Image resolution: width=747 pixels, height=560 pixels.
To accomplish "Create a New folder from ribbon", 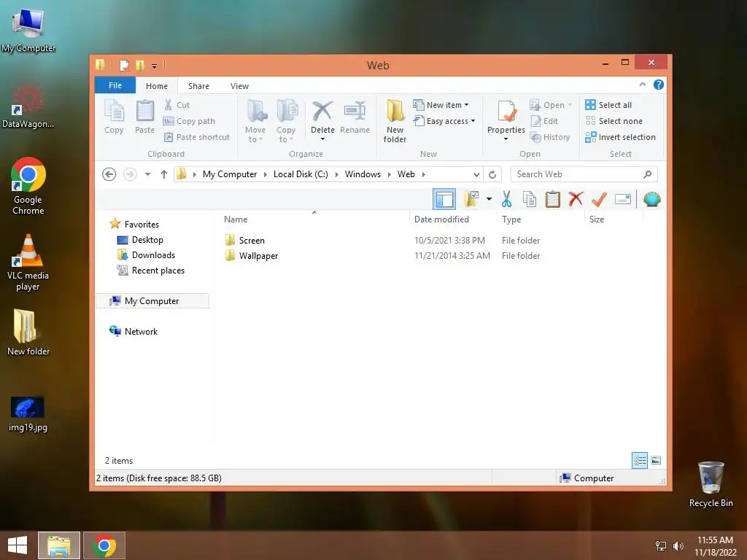I will click(x=395, y=122).
